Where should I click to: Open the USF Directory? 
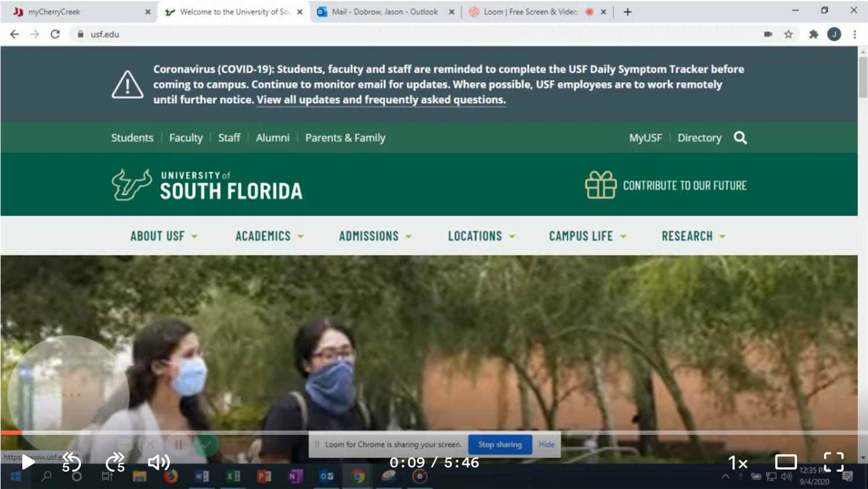pos(700,138)
